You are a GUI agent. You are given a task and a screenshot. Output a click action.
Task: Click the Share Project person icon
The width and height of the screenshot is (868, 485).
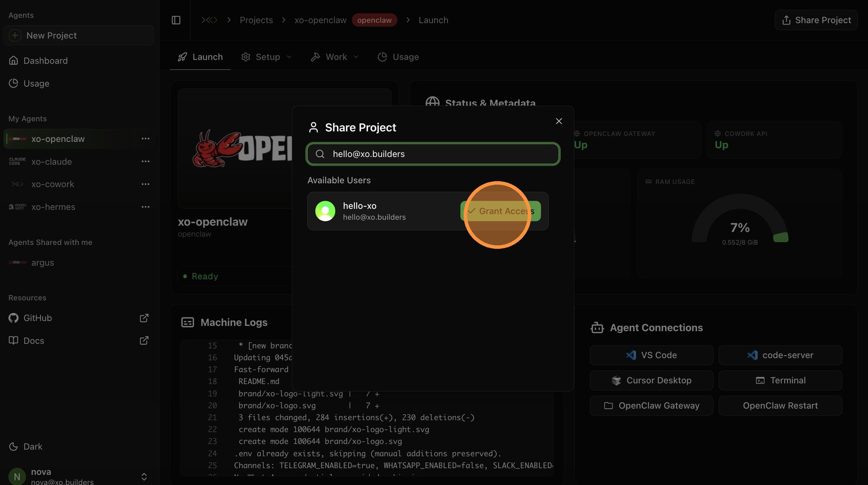pyautogui.click(x=313, y=128)
